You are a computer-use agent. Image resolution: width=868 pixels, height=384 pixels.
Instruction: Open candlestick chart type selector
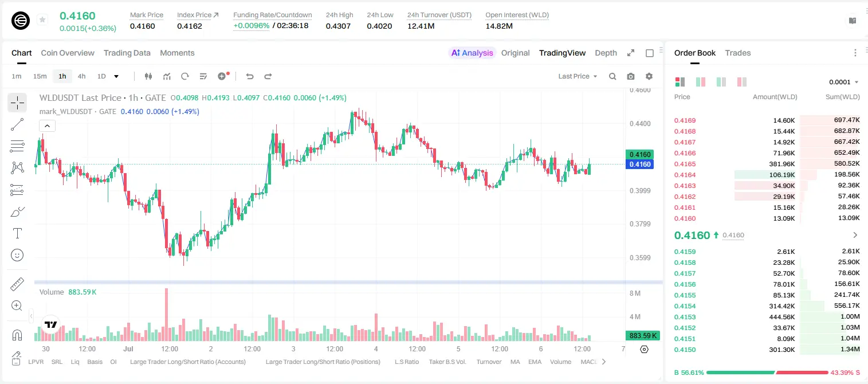click(x=148, y=76)
